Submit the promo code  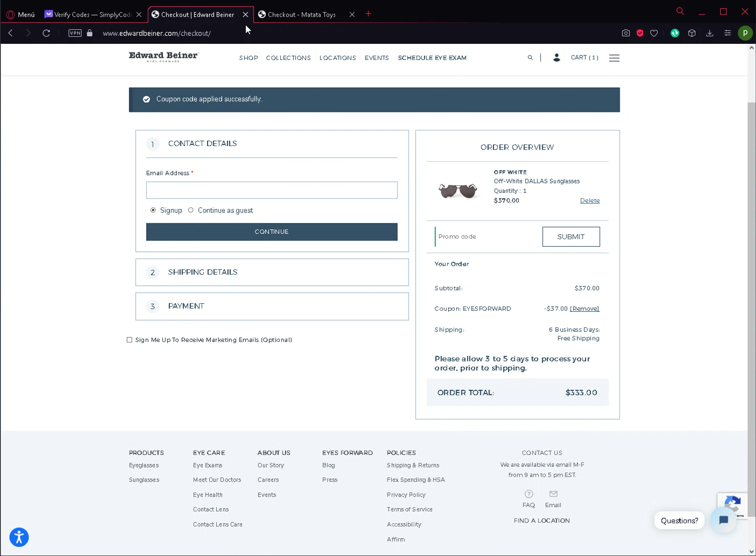[571, 237]
